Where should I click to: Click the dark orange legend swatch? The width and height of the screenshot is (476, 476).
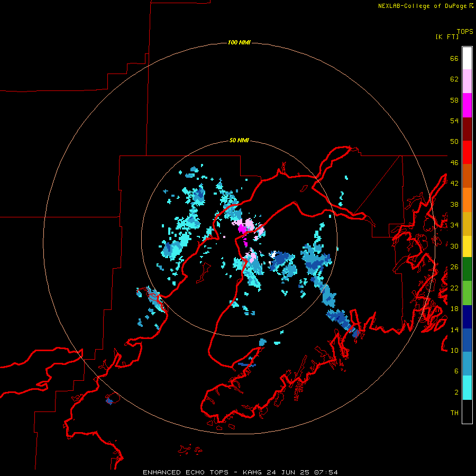(x=467, y=176)
